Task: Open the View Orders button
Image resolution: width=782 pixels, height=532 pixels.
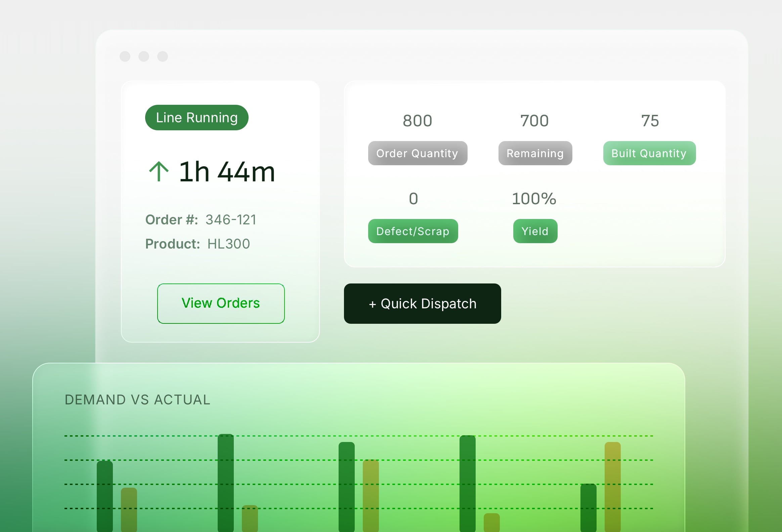Action: tap(221, 303)
